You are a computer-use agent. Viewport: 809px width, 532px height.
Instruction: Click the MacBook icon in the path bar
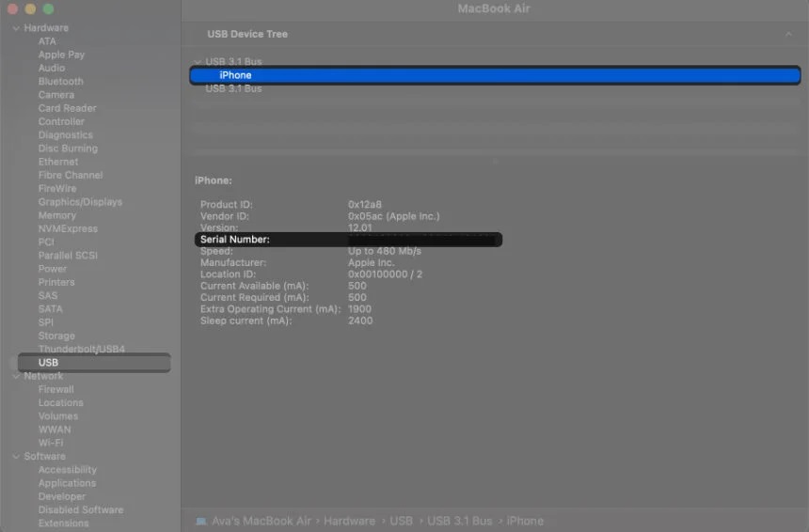(x=201, y=521)
